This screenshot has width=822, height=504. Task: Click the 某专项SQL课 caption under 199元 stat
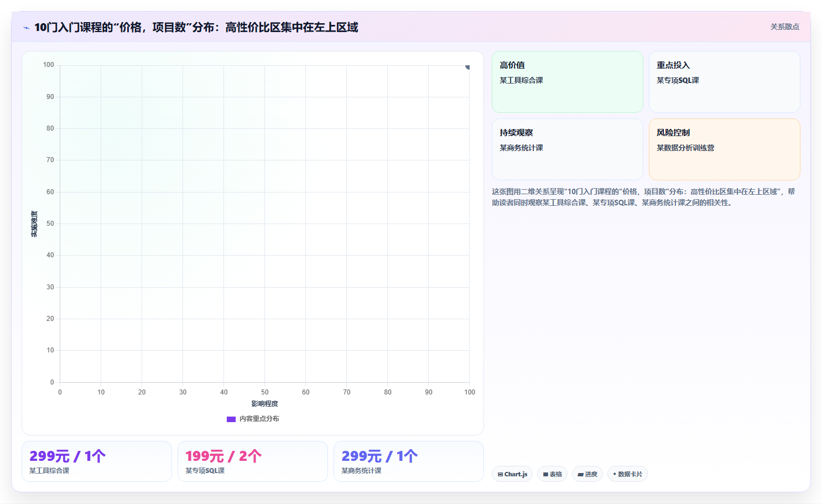(205, 471)
